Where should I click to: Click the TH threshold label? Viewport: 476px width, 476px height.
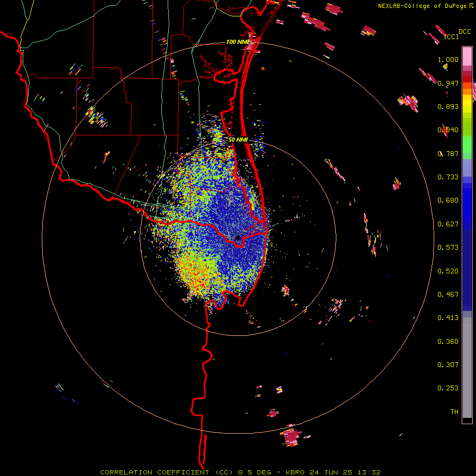[x=454, y=412]
